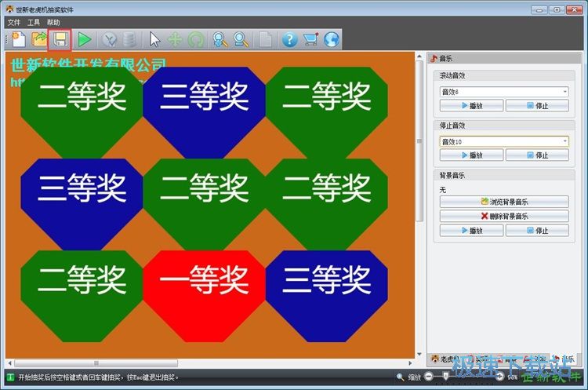Stop the 滚动音效 sound with 停止
Image resolution: width=588 pixels, height=390 pixels.
coord(537,105)
